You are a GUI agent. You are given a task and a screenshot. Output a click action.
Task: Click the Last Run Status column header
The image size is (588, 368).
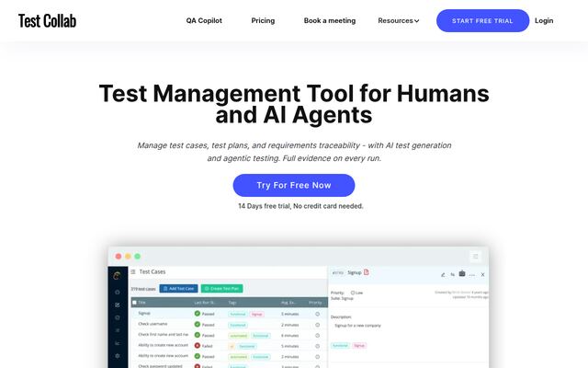pos(205,303)
